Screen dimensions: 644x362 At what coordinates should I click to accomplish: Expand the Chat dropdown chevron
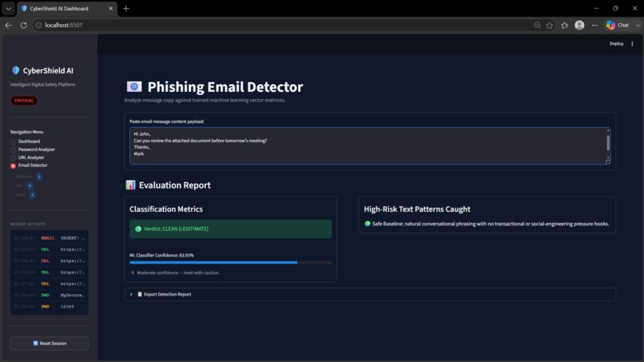[638, 25]
